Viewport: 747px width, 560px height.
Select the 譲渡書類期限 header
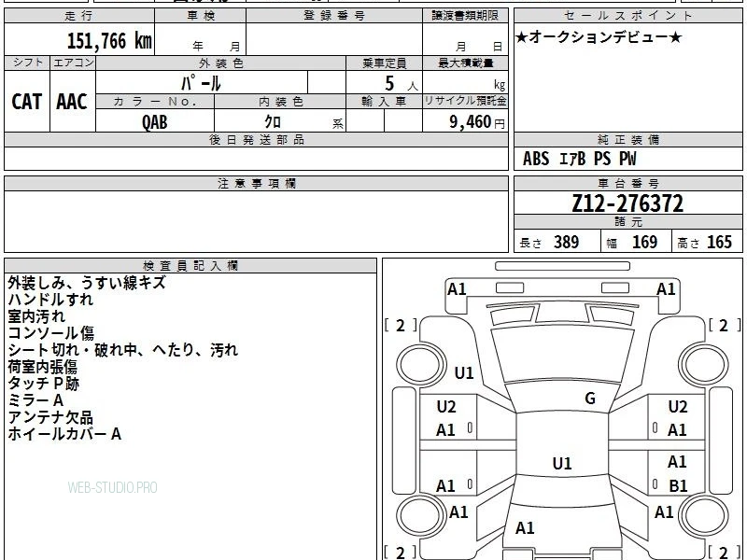pos(465,16)
